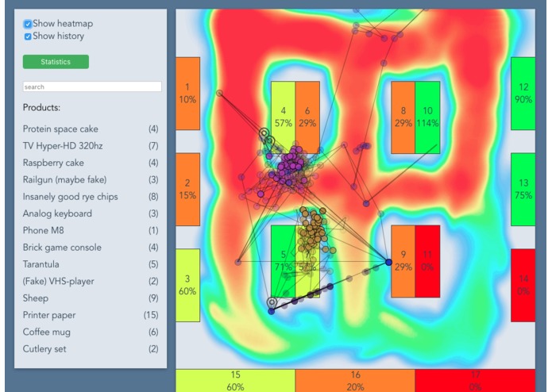Image resolution: width=552 pixels, height=392 pixels.
Task: Toggle the Show history checkbox
Action: click(x=28, y=37)
